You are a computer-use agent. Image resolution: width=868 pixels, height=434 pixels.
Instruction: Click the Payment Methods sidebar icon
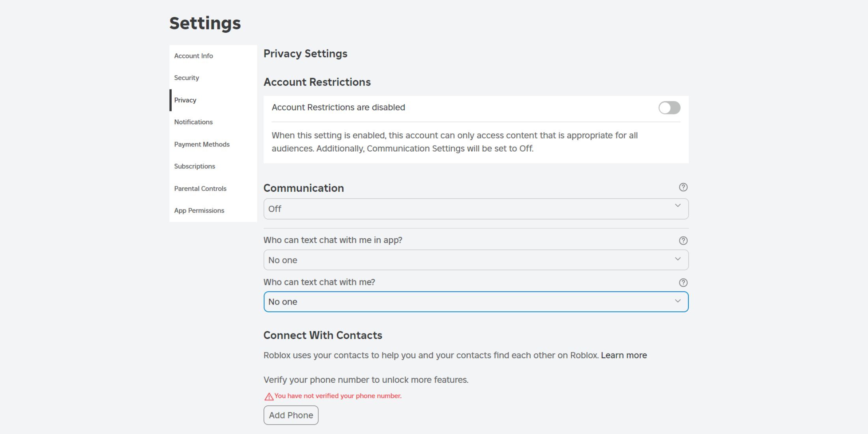pyautogui.click(x=202, y=144)
